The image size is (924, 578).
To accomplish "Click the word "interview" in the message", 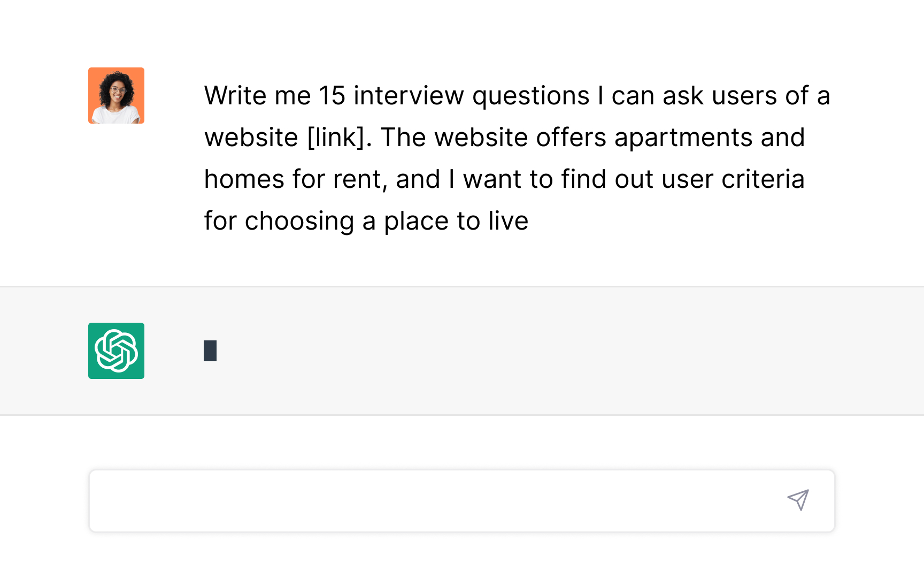I will 409,96.
